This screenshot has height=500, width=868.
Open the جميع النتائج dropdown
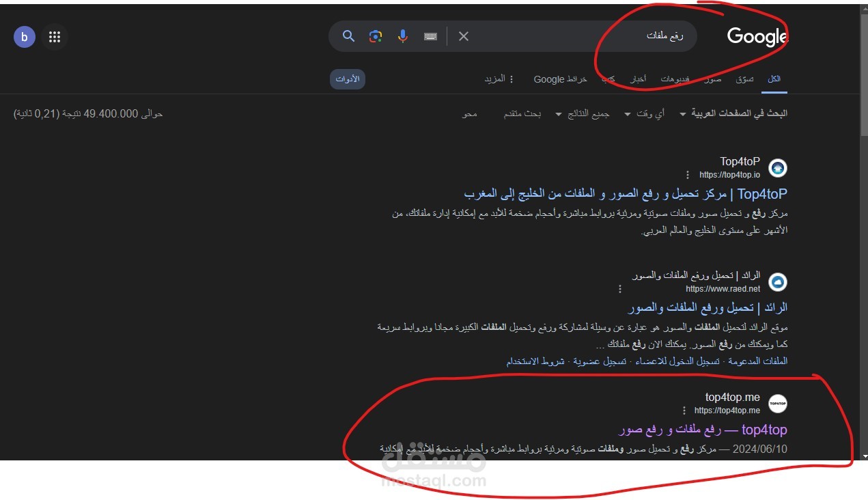[583, 113]
